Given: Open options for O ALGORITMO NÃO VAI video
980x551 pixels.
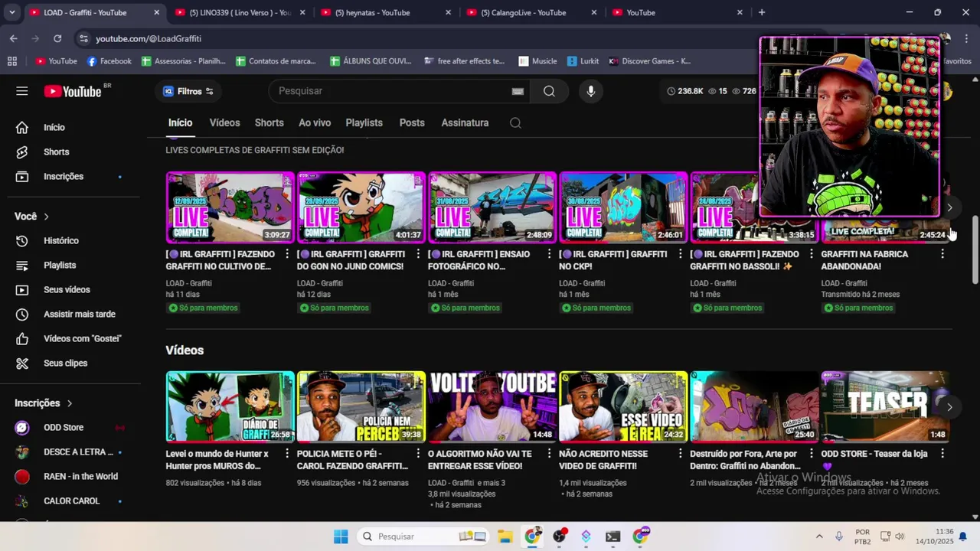Looking at the screenshot, I should [x=549, y=454].
